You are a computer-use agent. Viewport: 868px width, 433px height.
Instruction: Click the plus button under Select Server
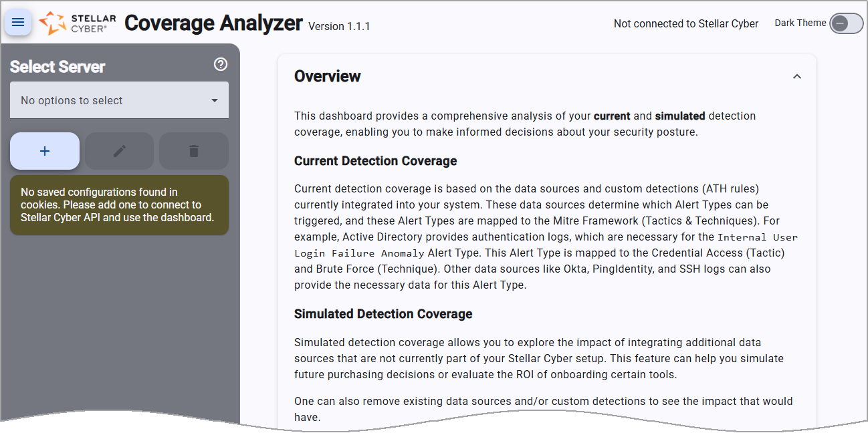pyautogui.click(x=44, y=150)
